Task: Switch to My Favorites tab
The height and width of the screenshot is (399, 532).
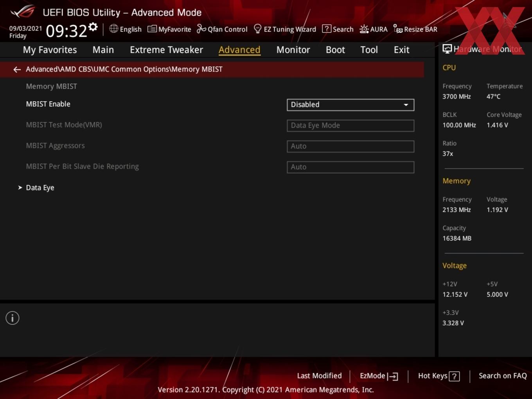Action: click(50, 50)
